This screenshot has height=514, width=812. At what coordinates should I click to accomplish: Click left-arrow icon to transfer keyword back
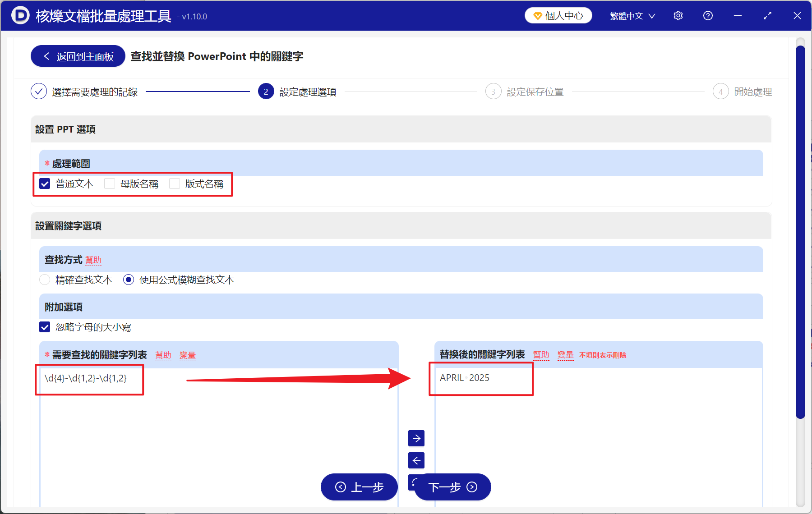[416, 460]
